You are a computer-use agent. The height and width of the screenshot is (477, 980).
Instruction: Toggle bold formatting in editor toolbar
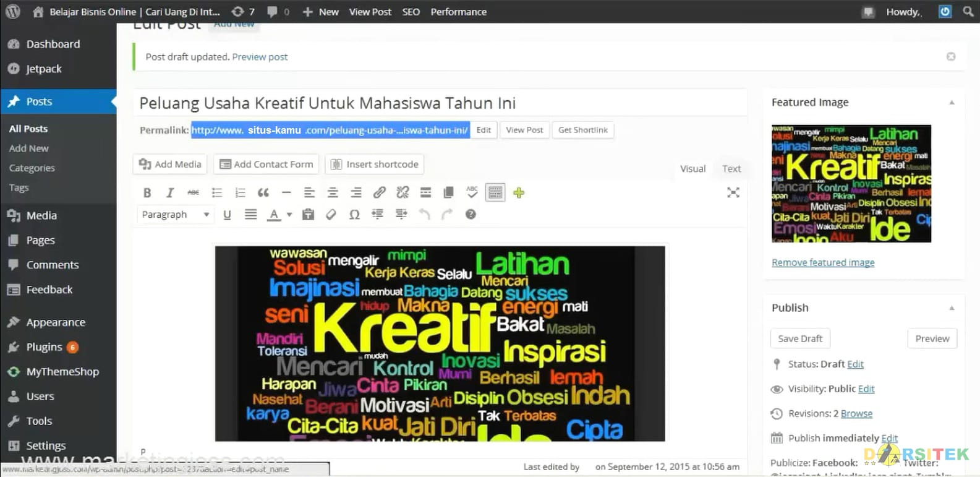pos(147,192)
